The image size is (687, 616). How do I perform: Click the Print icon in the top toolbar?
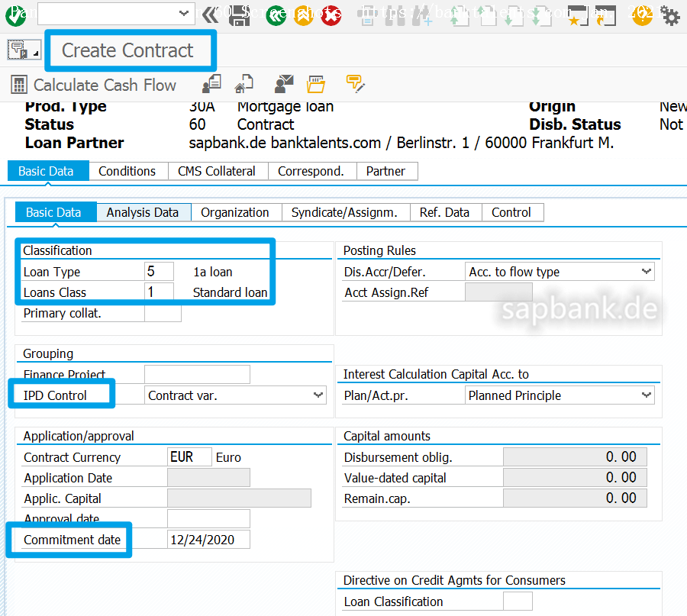click(x=367, y=16)
